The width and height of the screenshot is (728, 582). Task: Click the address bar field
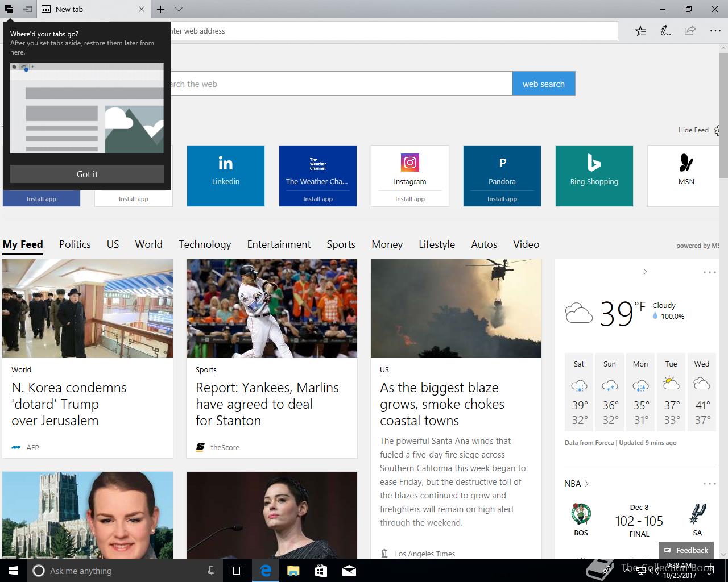point(394,31)
